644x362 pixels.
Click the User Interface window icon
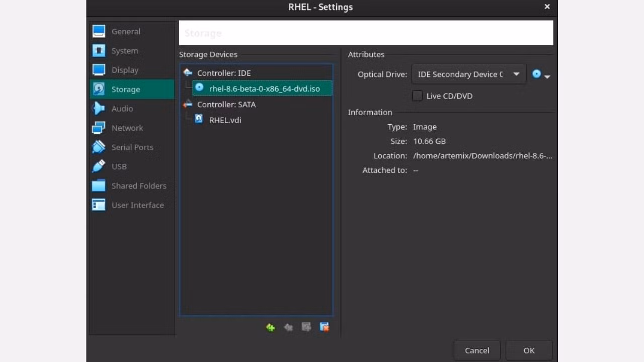[x=99, y=205]
